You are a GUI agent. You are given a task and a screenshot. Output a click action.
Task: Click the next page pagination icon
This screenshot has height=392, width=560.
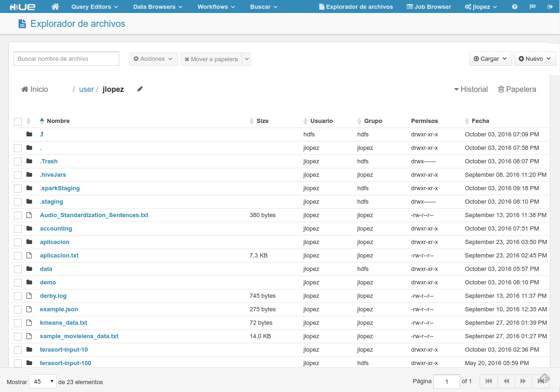pyautogui.click(x=523, y=381)
